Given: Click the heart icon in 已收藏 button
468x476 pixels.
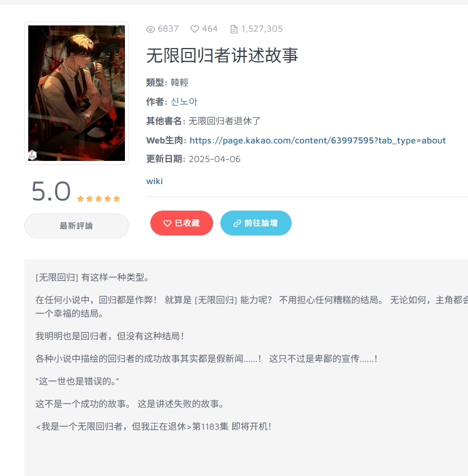Looking at the screenshot, I should (167, 224).
